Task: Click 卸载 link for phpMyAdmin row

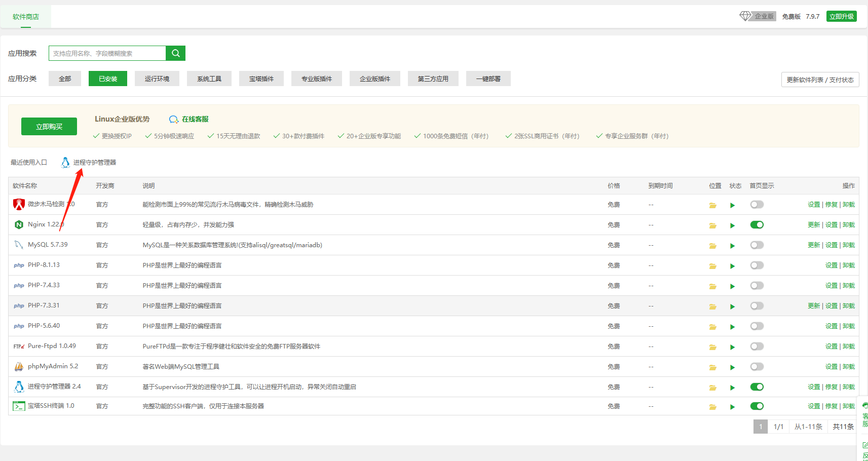Action: (849, 367)
